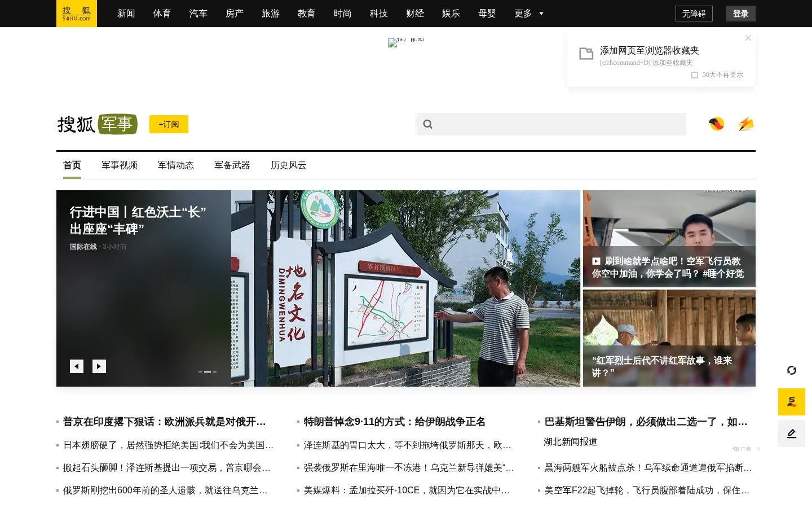
Task: Check the 30天不再提示 checkbox
Action: 695,75
